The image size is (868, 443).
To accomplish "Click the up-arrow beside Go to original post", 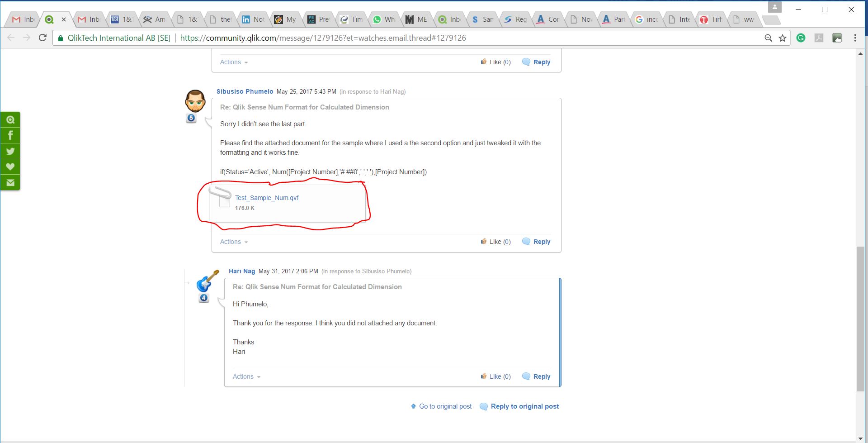I will 413,406.
